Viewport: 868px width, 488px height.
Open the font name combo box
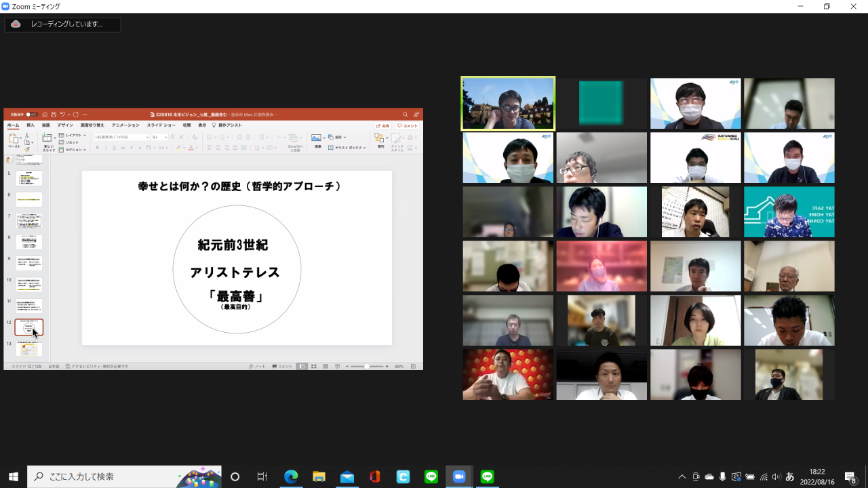pos(121,137)
